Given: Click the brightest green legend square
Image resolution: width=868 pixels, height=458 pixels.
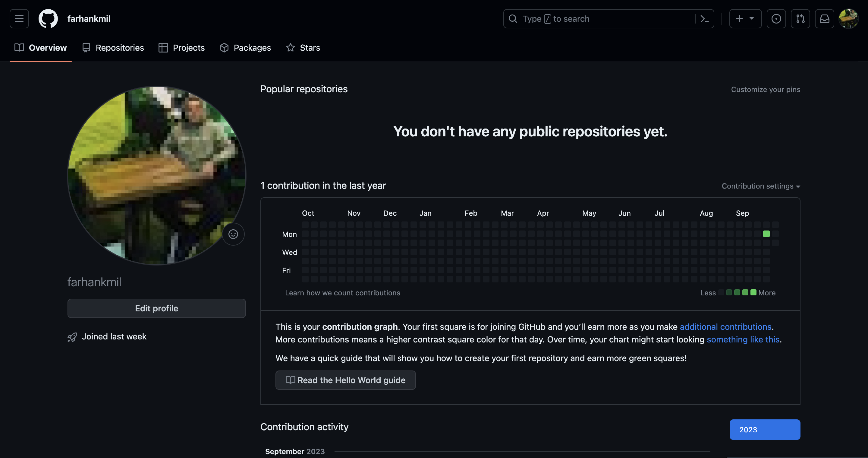Looking at the screenshot, I should pos(753,292).
